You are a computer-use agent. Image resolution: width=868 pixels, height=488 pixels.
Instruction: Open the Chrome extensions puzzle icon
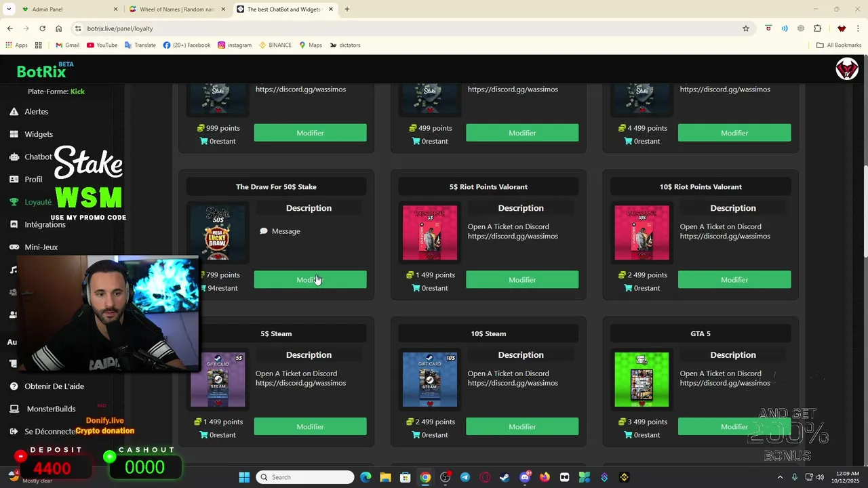coord(817,28)
